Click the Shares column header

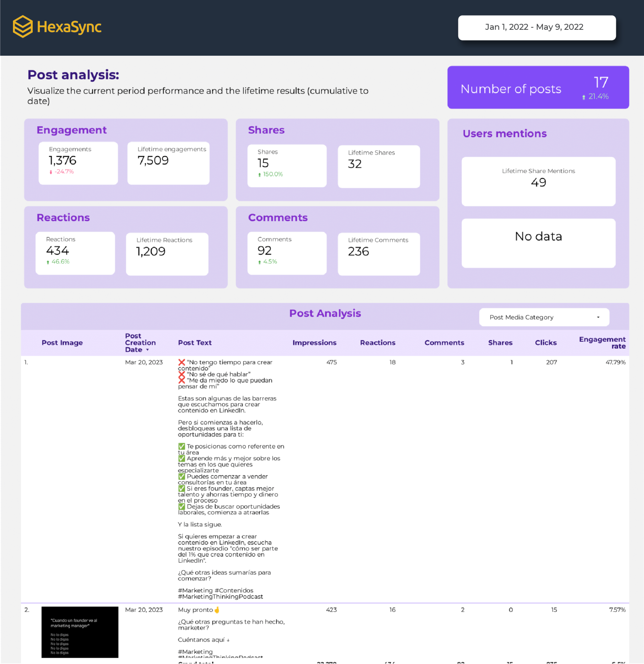[x=500, y=342]
